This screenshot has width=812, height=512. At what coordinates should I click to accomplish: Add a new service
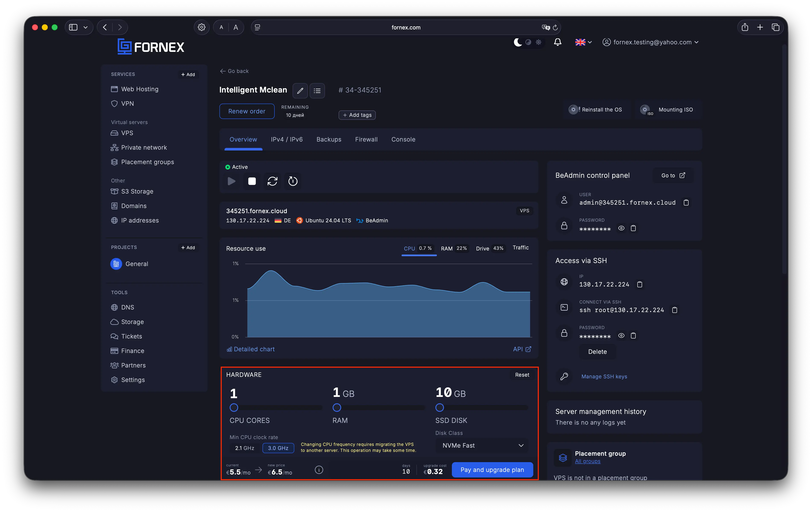(188, 74)
